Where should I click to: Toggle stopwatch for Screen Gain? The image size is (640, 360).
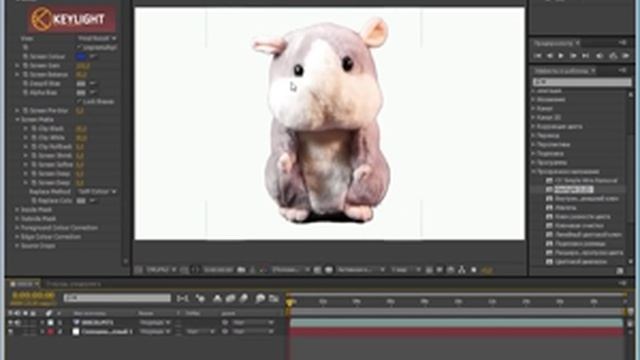[25, 65]
